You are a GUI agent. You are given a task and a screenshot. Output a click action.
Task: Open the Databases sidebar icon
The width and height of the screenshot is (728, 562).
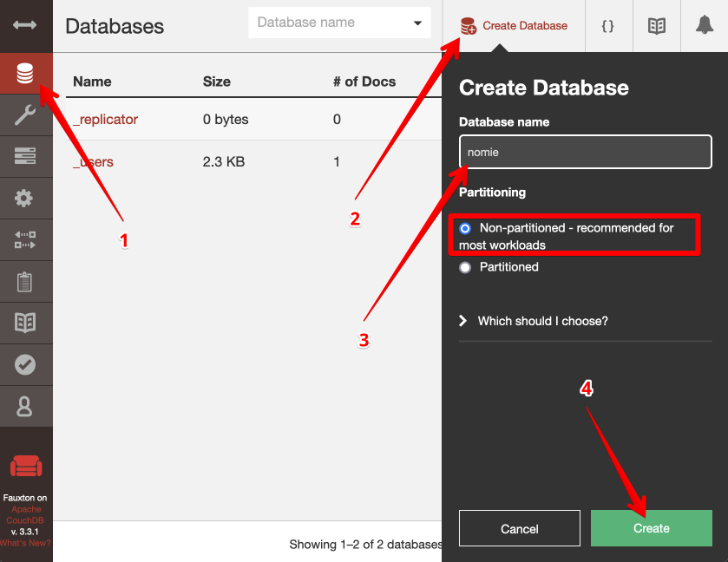coord(26,74)
